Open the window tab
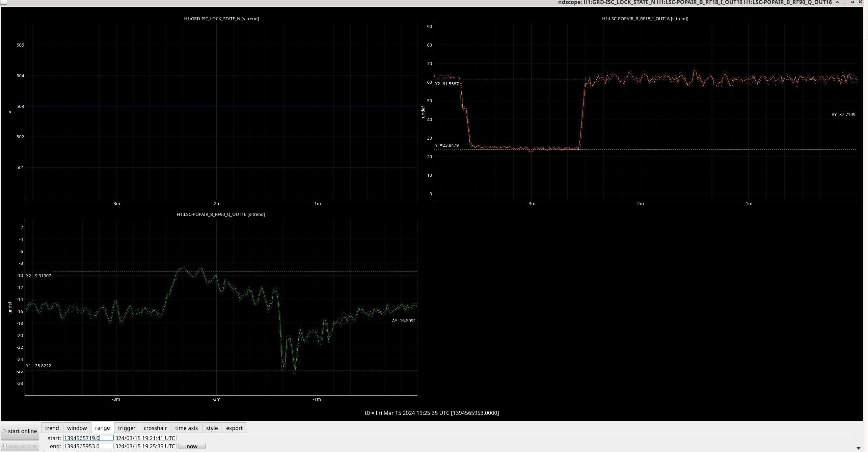This screenshot has height=452, width=868. click(77, 428)
